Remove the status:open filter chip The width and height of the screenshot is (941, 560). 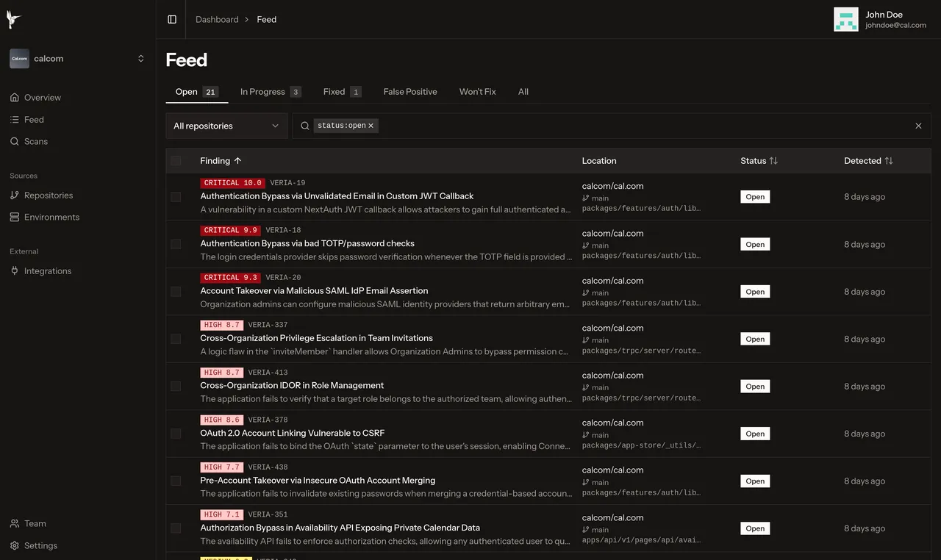(371, 126)
